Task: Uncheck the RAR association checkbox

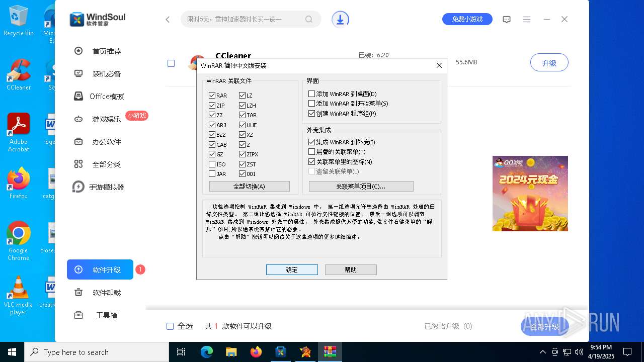Action: pos(212,96)
